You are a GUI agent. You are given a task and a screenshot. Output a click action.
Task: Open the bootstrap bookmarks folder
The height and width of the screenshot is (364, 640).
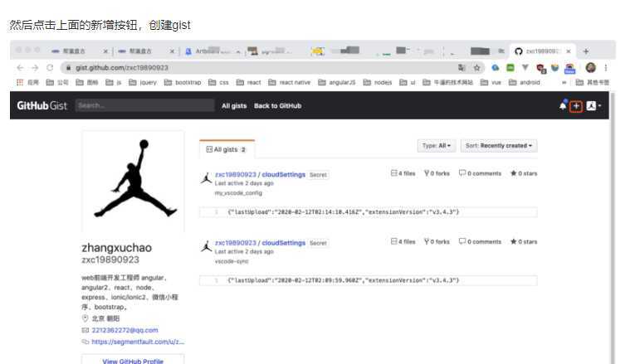coord(183,82)
